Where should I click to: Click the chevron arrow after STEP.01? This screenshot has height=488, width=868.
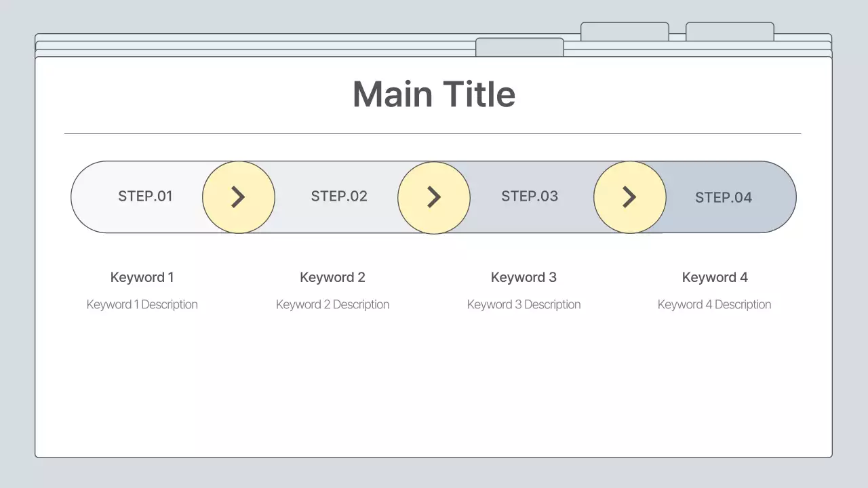(x=238, y=197)
